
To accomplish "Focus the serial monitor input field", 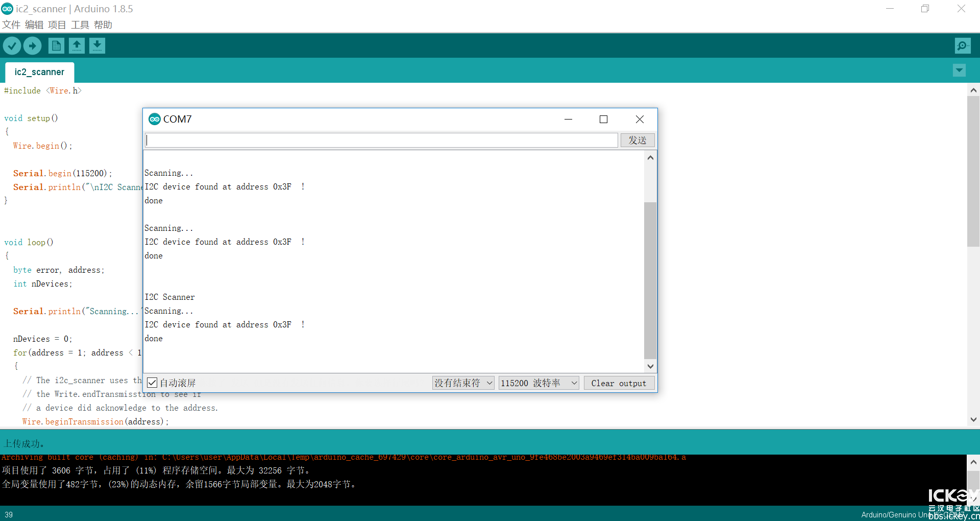I will (x=381, y=140).
